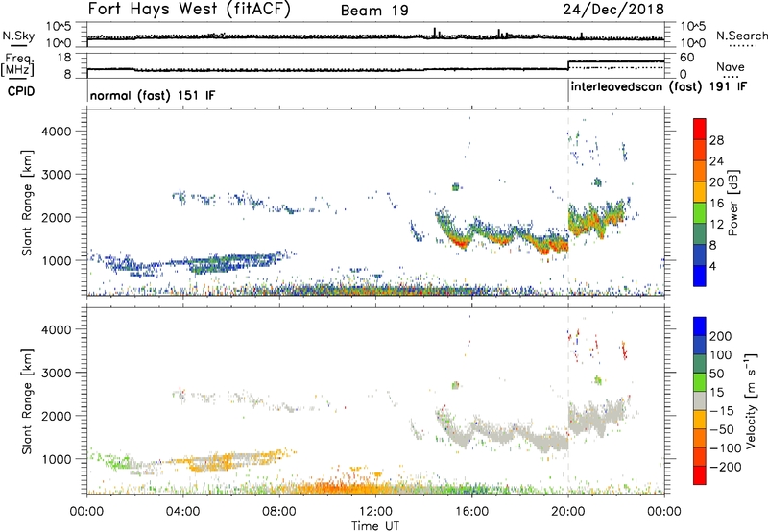
Task: Click 'interleavedscan (fast) 191 IF' text
Action: [x=659, y=86]
